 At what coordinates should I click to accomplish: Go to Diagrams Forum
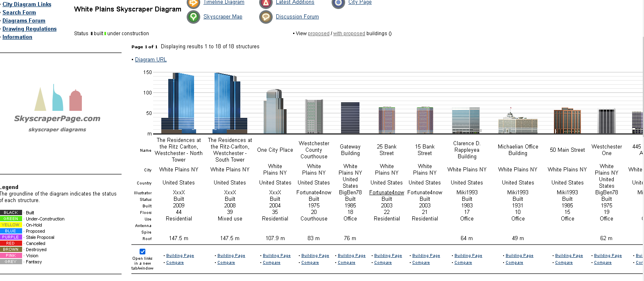click(x=24, y=21)
